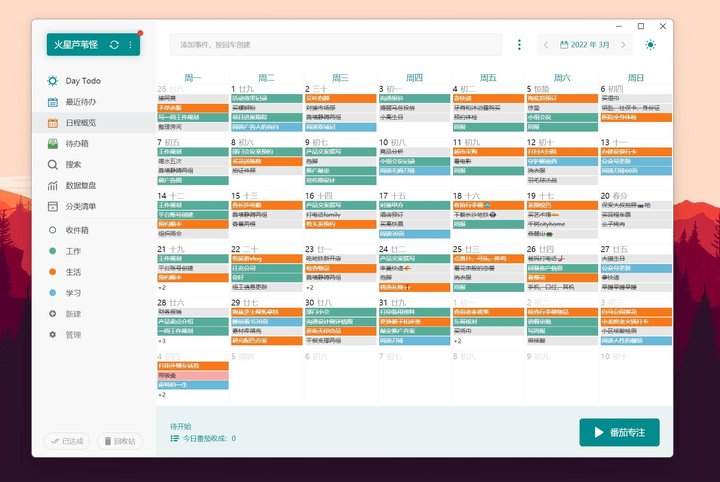The image size is (720, 482).
Task: Open the 2022 年 3月 month picker
Action: pyautogui.click(x=585, y=45)
